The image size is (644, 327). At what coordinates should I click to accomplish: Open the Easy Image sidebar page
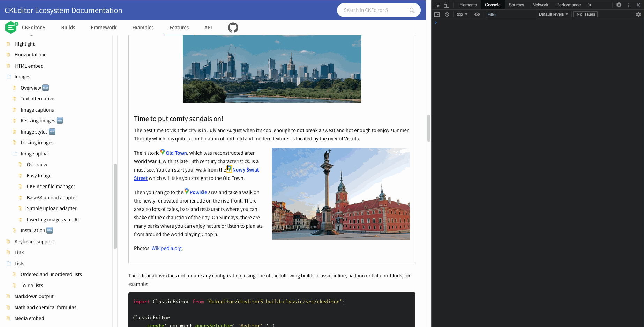39,176
